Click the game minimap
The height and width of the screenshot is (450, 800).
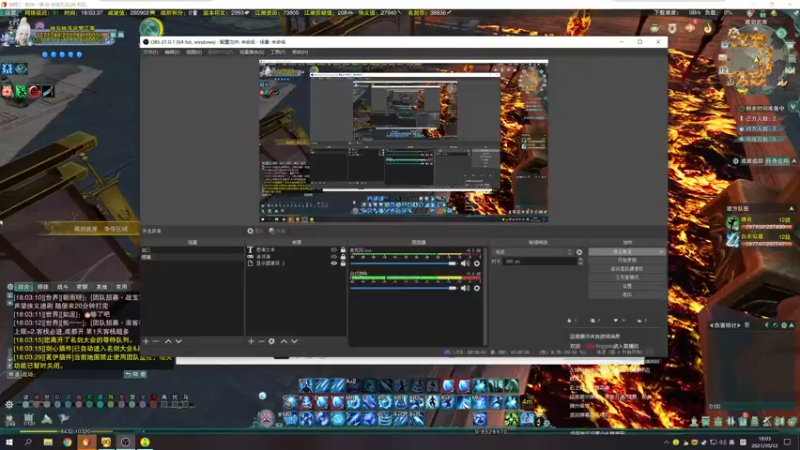point(755,59)
